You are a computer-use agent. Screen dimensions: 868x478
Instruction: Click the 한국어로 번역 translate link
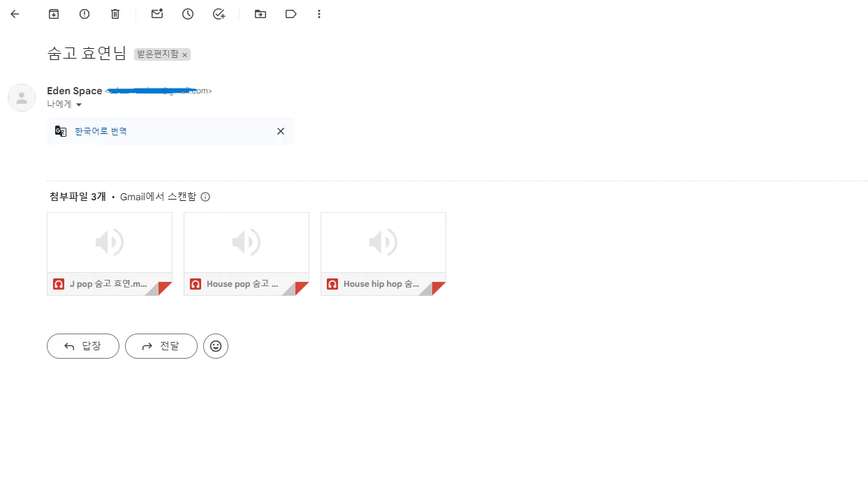(101, 131)
